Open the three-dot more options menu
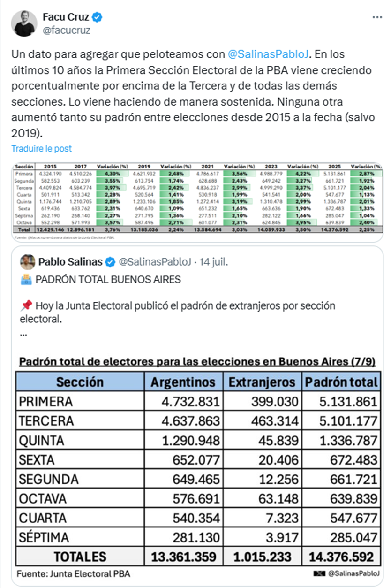Image resolution: width=391 pixels, height=588 pixels. click(377, 17)
